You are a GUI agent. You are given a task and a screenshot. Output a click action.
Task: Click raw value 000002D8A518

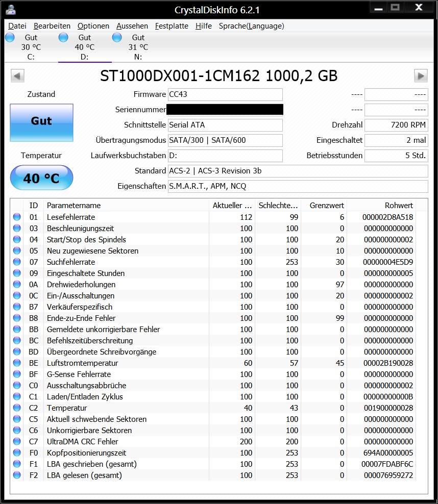point(387,217)
